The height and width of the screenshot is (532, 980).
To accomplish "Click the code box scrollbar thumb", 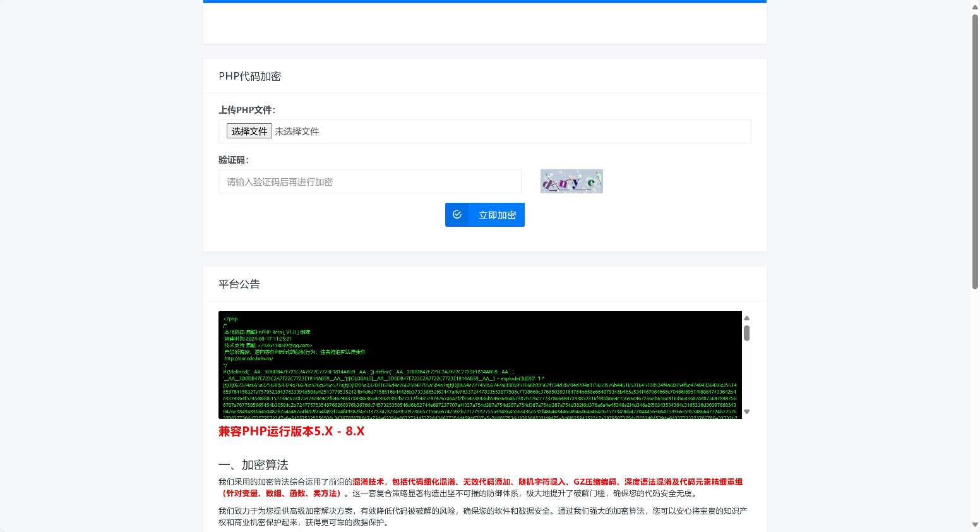I will [747, 333].
